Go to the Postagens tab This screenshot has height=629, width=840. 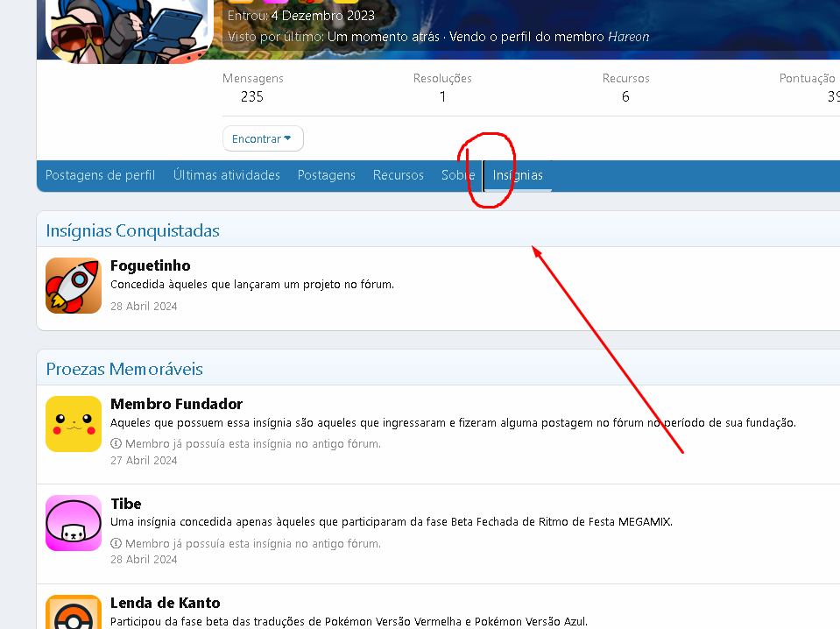327,175
